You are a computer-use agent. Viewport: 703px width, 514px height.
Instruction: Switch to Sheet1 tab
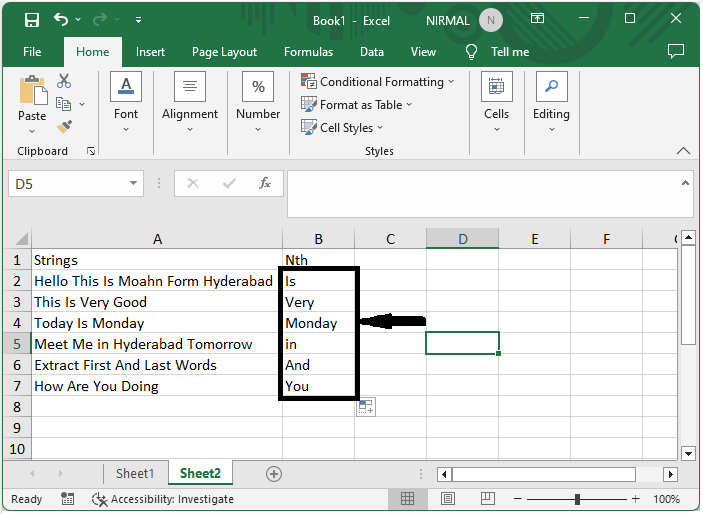[x=135, y=474]
